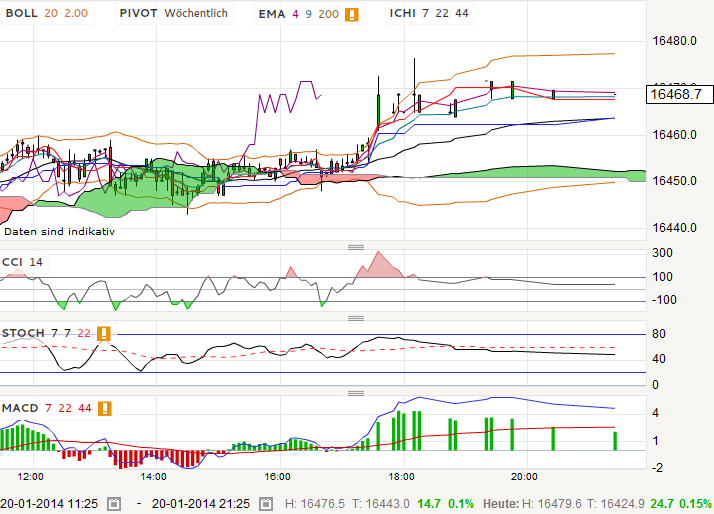Click the MACD -2 scale label

click(658, 468)
